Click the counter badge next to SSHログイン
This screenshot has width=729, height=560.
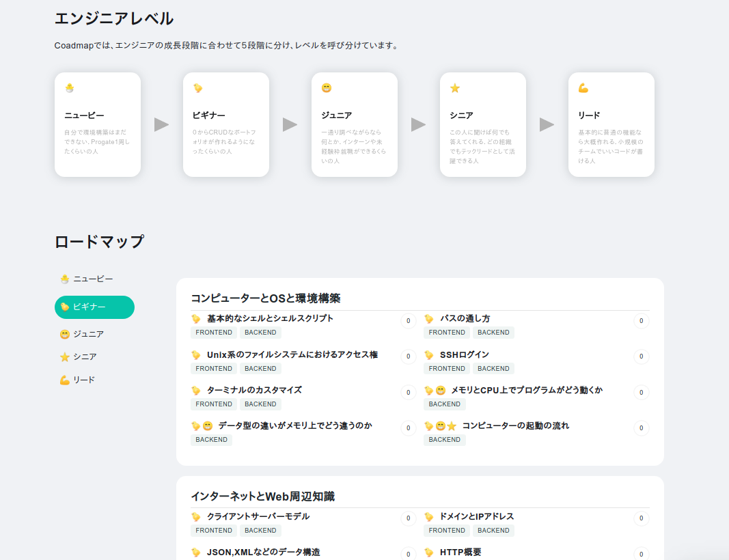click(641, 356)
